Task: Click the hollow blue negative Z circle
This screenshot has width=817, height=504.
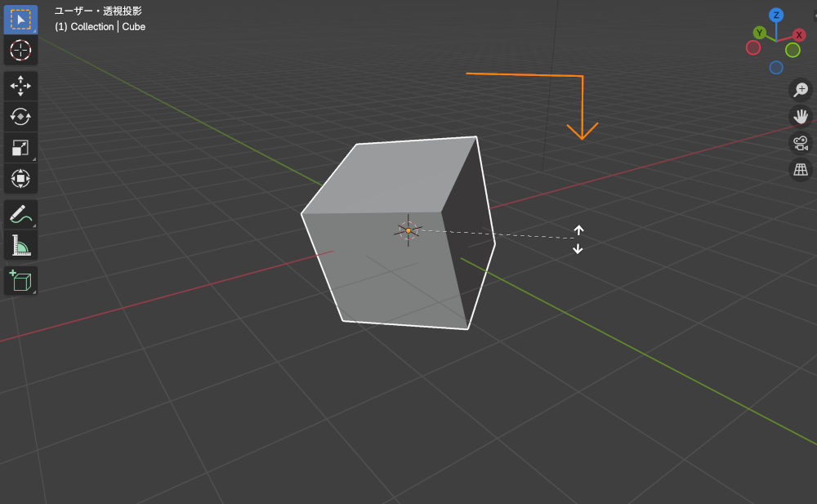Action: [x=776, y=68]
